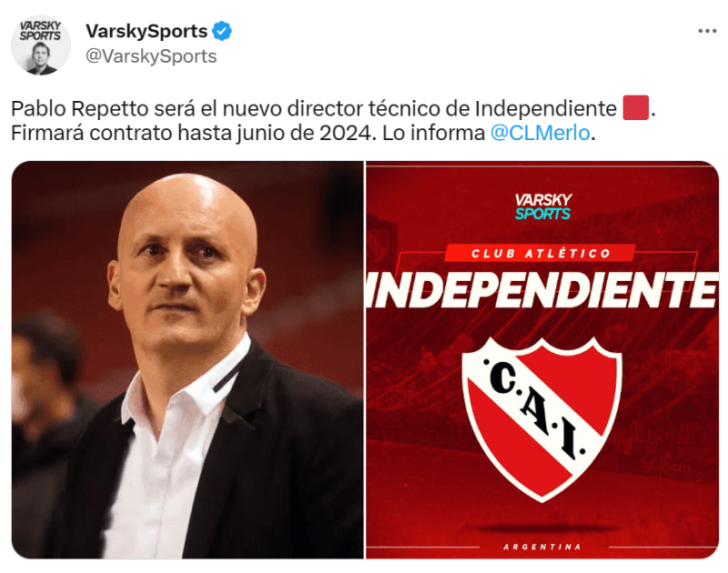Image resolution: width=728 pixels, height=573 pixels.
Task: Click the red square emoji in tweet
Action: (x=635, y=108)
